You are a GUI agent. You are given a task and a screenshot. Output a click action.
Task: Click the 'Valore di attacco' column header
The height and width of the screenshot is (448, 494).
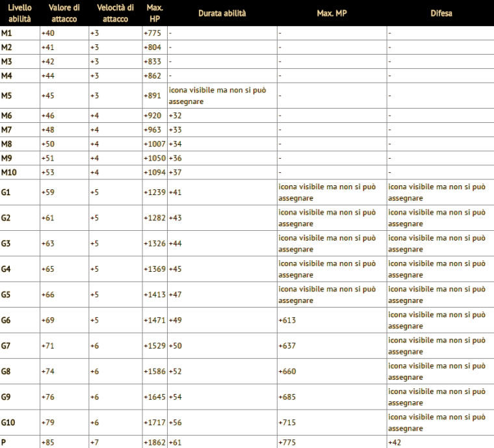pos(64,13)
